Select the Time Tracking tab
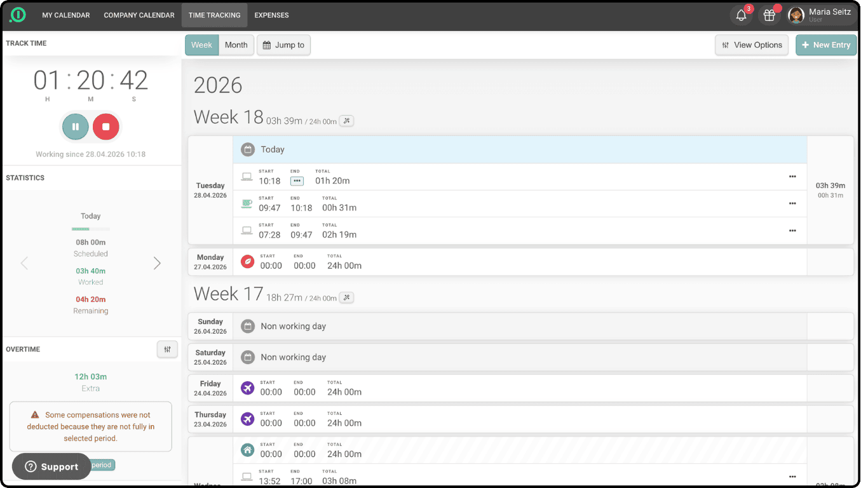Image resolution: width=868 pixels, height=488 pixels. coord(214,15)
